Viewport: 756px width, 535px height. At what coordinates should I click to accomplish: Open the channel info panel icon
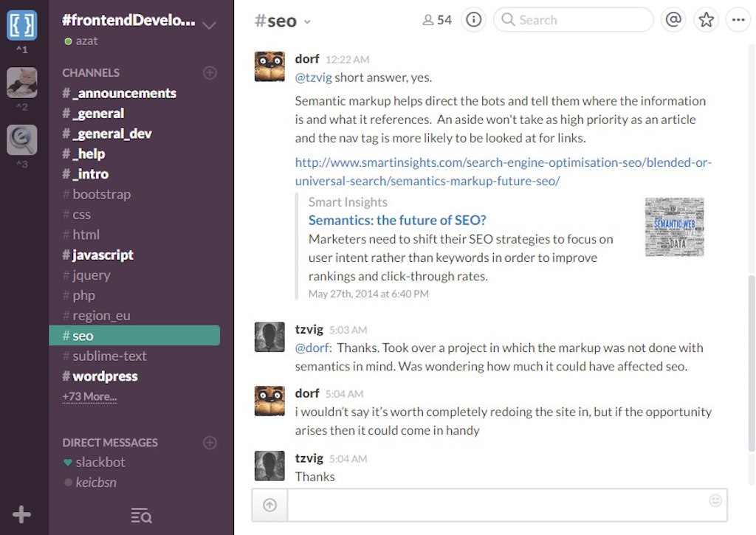click(473, 20)
